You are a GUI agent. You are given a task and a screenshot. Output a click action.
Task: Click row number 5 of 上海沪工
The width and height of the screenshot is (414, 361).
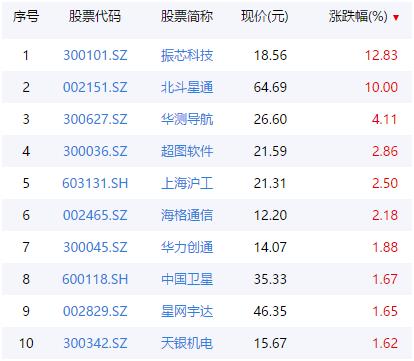coord(26,183)
